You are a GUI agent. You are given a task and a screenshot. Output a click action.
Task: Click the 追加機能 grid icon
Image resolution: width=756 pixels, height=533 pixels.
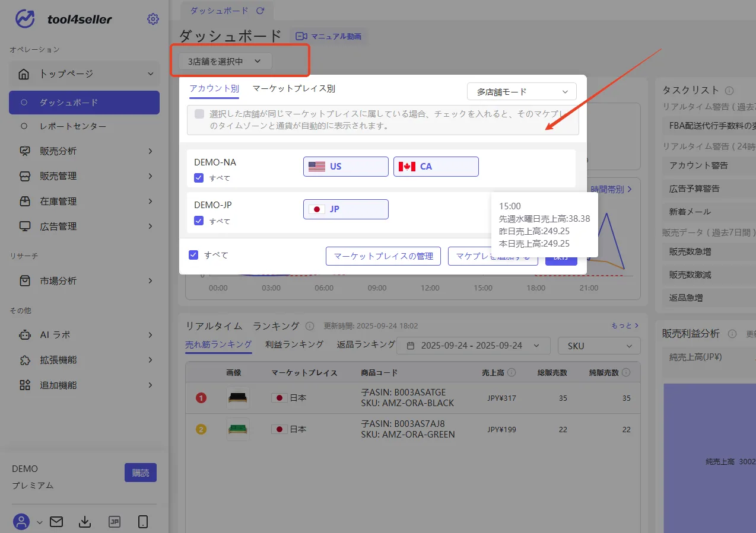coord(25,385)
